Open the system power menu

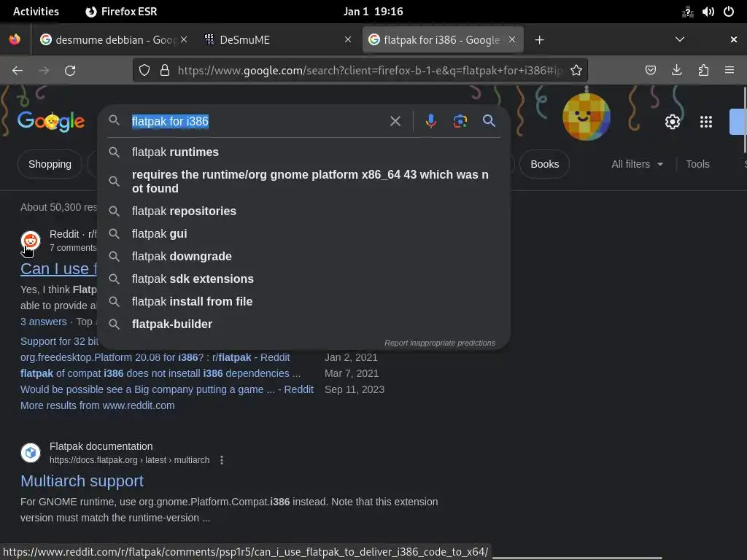pos(729,12)
